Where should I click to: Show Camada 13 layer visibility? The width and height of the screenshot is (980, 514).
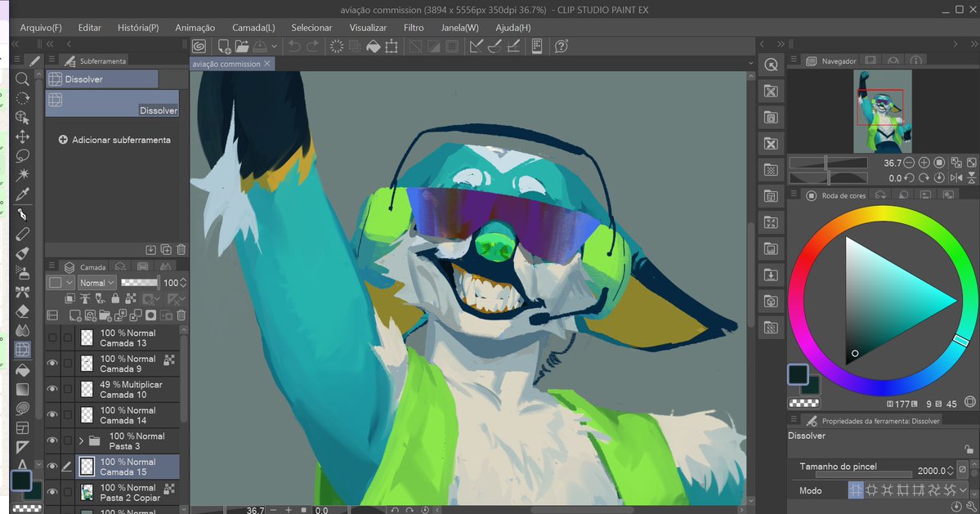pos(52,337)
